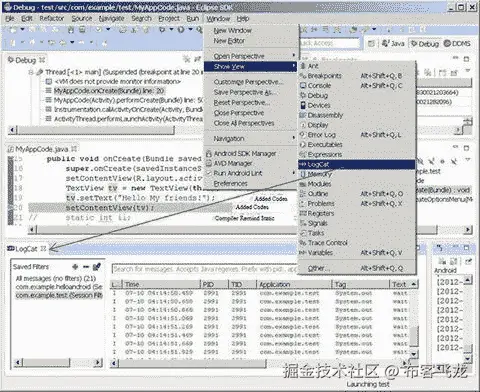Click the Application column header in LogCat
Image resolution: width=480 pixels, height=392 pixels.
point(294,284)
